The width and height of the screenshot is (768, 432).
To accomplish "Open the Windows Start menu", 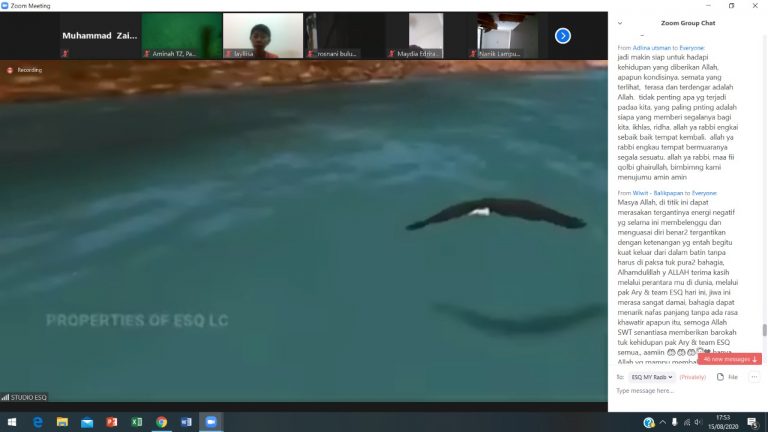I will click(x=12, y=422).
